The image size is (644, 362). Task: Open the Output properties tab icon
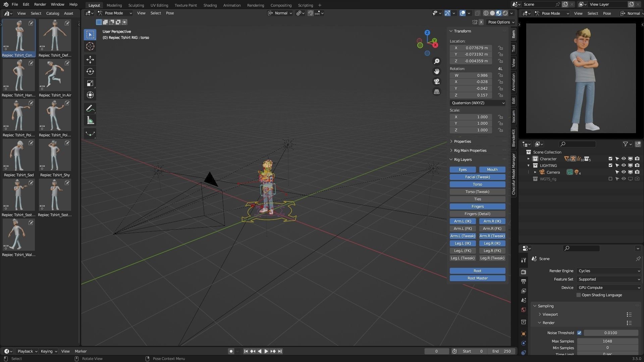click(524, 282)
